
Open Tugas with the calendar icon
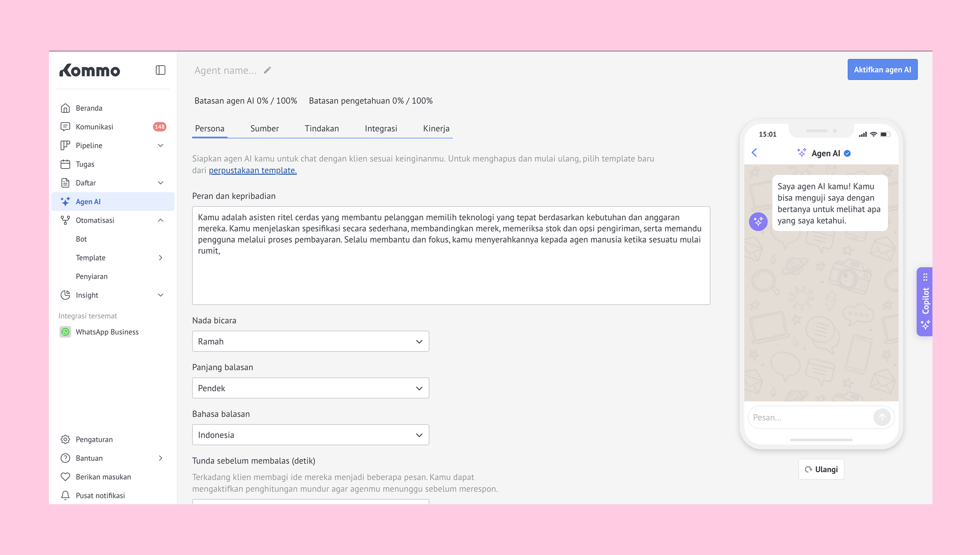(x=66, y=164)
